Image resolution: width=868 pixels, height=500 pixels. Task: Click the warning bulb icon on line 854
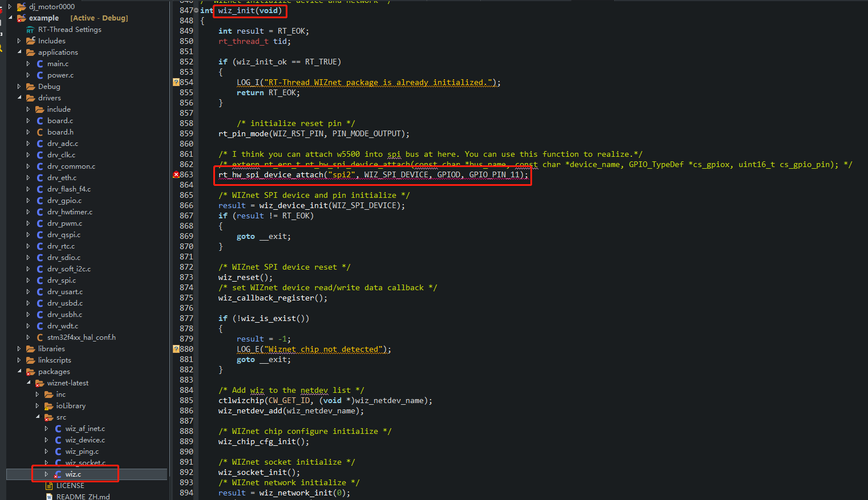pos(176,82)
